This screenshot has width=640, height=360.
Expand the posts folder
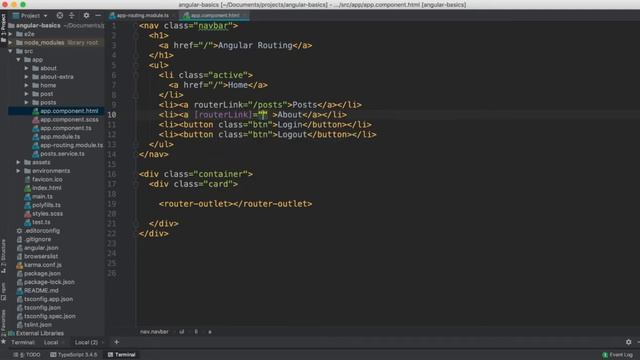pyautogui.click(x=27, y=102)
